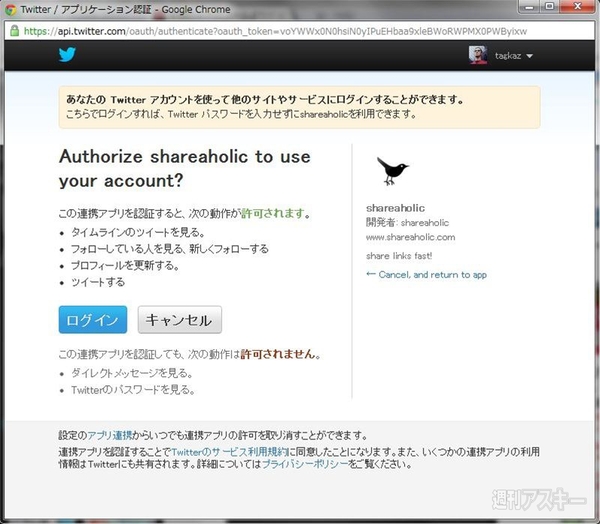This screenshot has height=524, width=600.
Task: Click 'Authorize shareaholic to use your account?' heading
Action: pos(185,168)
